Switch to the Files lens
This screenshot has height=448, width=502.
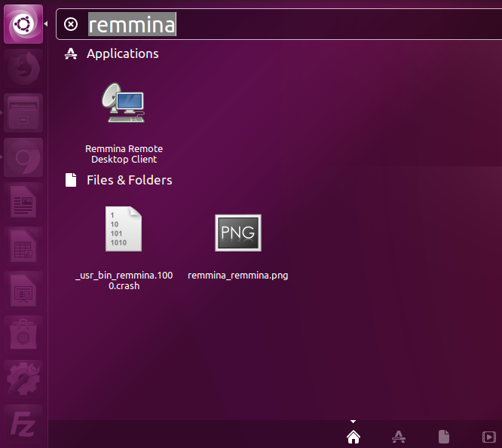click(444, 437)
